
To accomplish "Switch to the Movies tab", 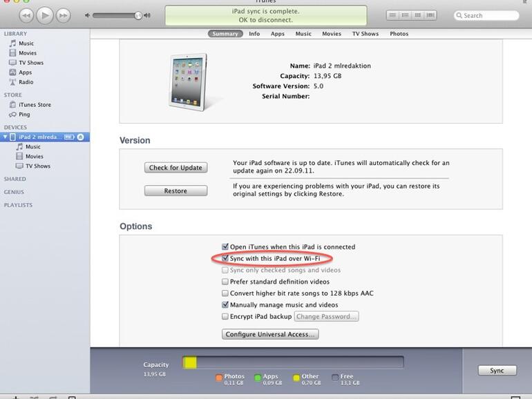I will 332,34.
